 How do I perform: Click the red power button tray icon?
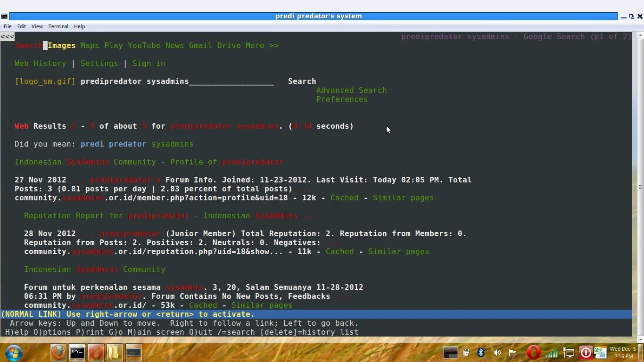coord(586,352)
